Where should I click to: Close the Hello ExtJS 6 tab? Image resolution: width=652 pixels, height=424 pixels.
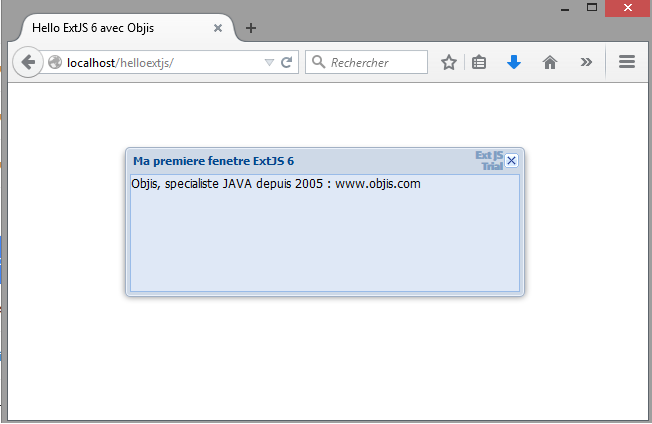[x=218, y=28]
